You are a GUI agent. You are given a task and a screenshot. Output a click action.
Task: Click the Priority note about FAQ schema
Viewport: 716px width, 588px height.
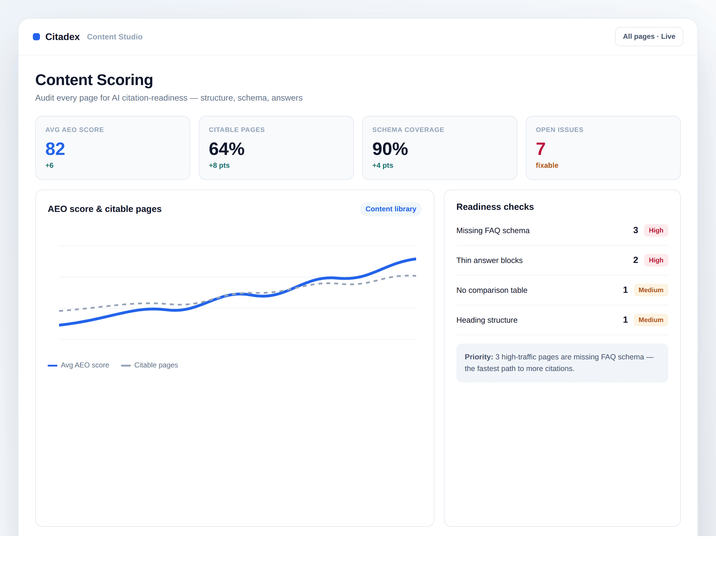point(562,363)
